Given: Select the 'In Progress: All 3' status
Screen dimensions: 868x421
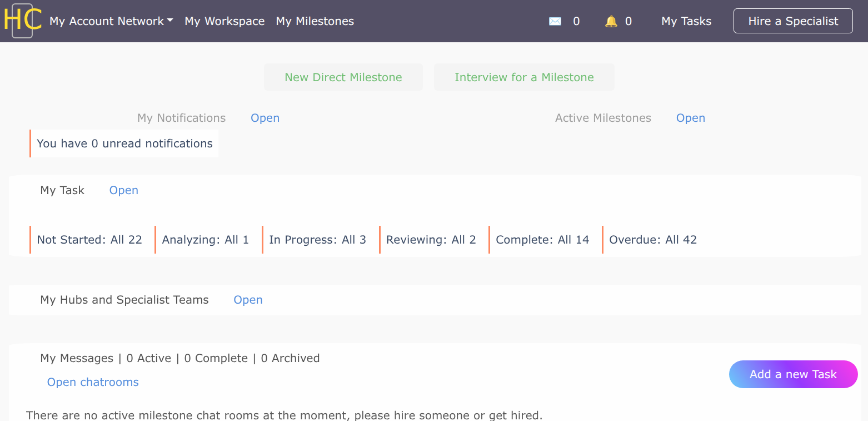Looking at the screenshot, I should (x=317, y=240).
